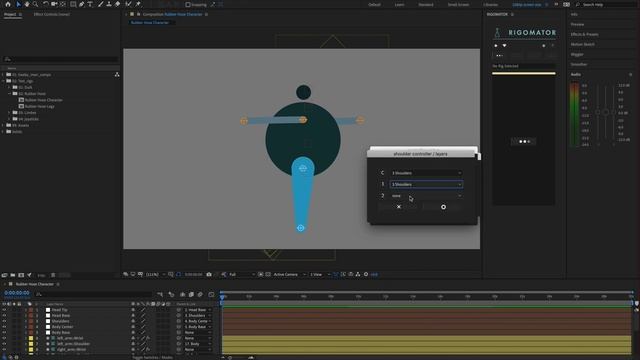The width and height of the screenshot is (640, 360).
Task: Collapse the 02. Rubber Hose folder
Action: point(9,93)
